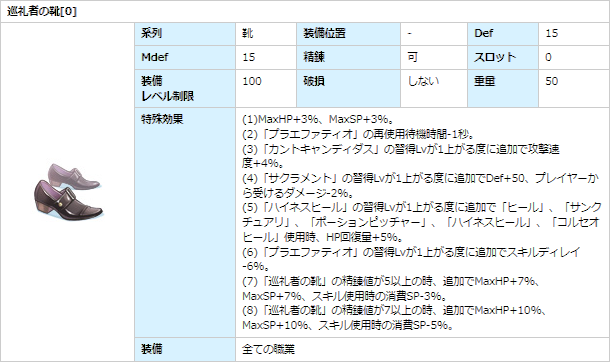
Task: Click effect line (8) refine 7 bonus
Action: click(x=395, y=318)
